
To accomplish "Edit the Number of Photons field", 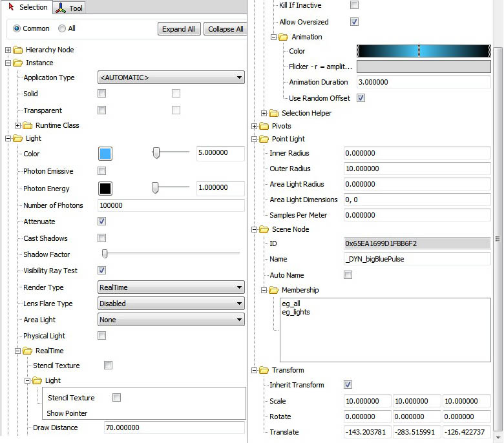I will point(171,205).
